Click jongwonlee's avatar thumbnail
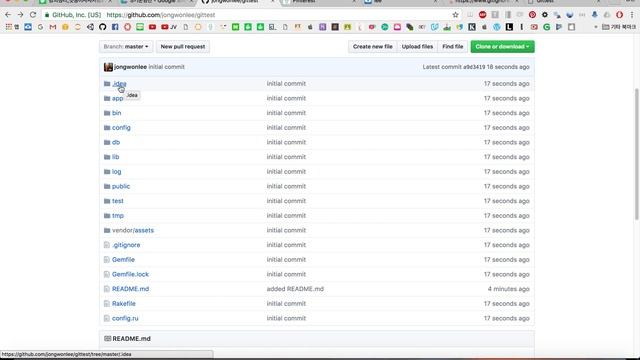 (108, 67)
